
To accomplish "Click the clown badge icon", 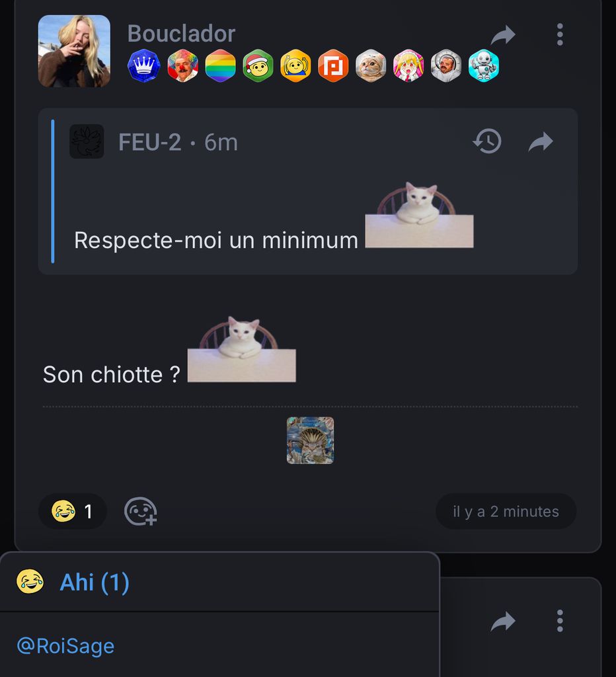I will 182,65.
